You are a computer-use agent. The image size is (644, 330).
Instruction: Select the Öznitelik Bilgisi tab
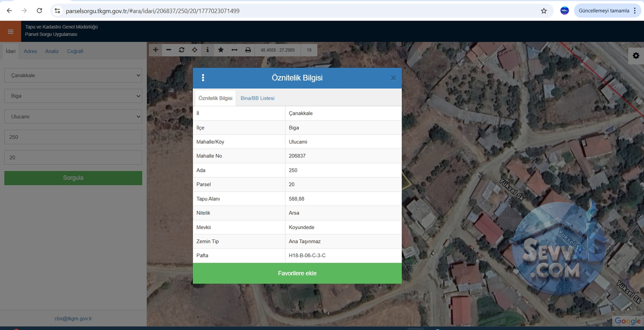215,98
